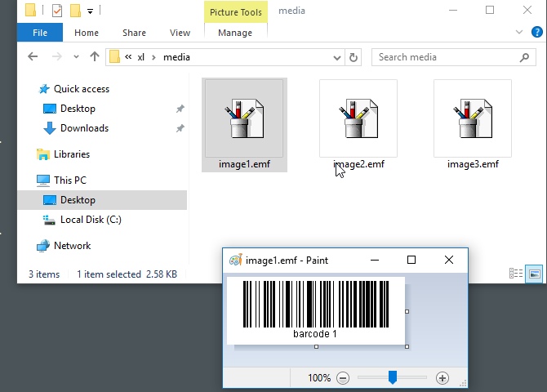Maximize the media Explorer window

click(490, 10)
